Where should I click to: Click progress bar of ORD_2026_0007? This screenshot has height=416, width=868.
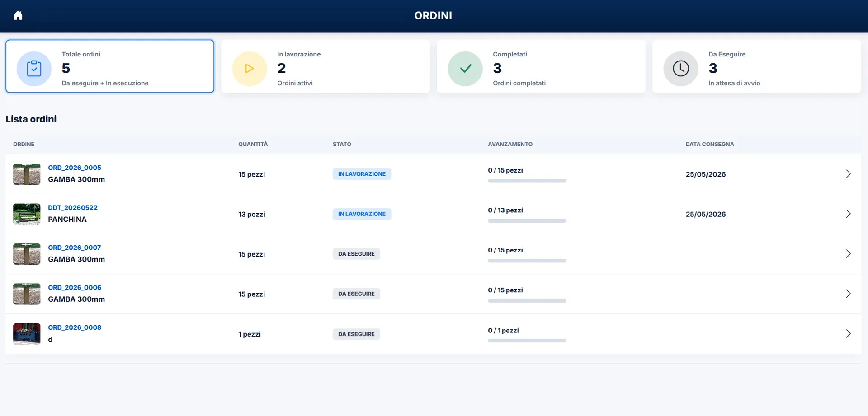[x=527, y=261]
